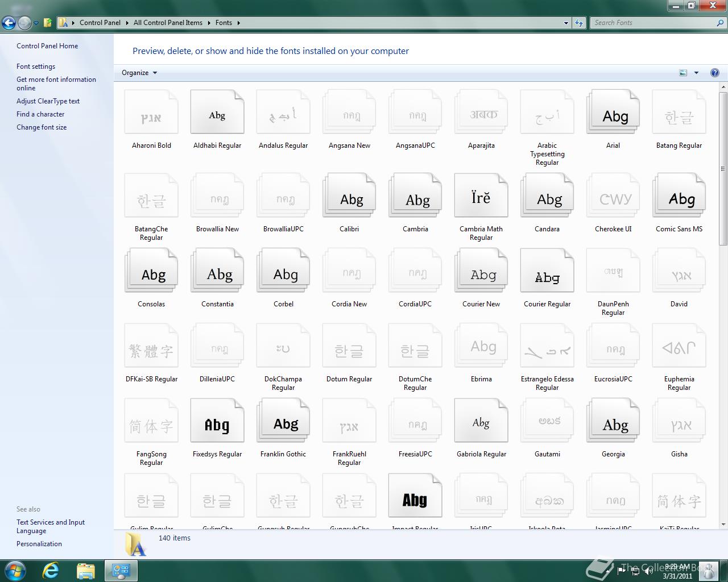Select the Courier Regular font icon
Viewport: 728px width, 582px height.
(x=547, y=271)
